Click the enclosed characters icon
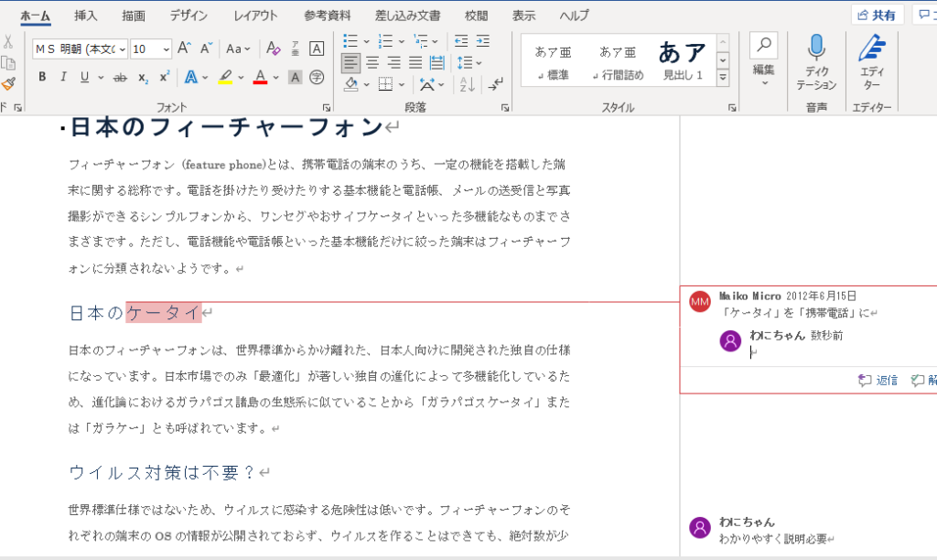The image size is (937, 560). (317, 77)
